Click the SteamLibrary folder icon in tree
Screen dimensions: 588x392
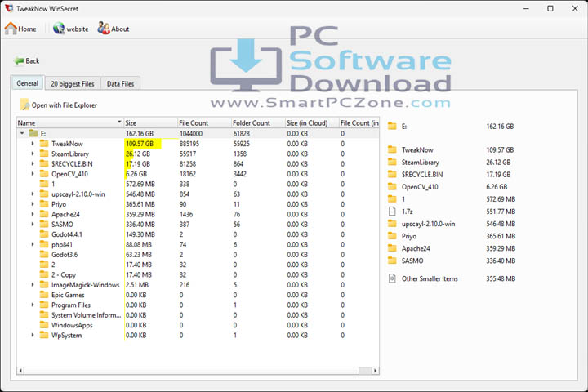point(44,154)
